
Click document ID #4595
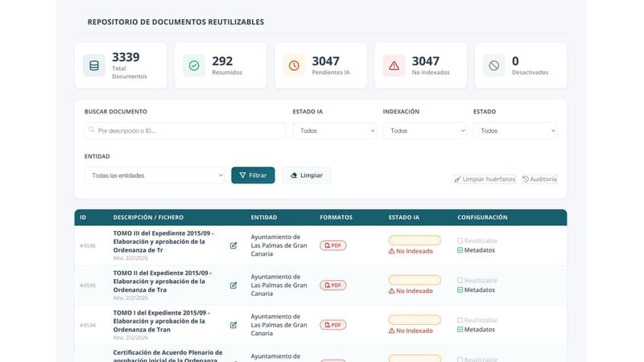88,286
